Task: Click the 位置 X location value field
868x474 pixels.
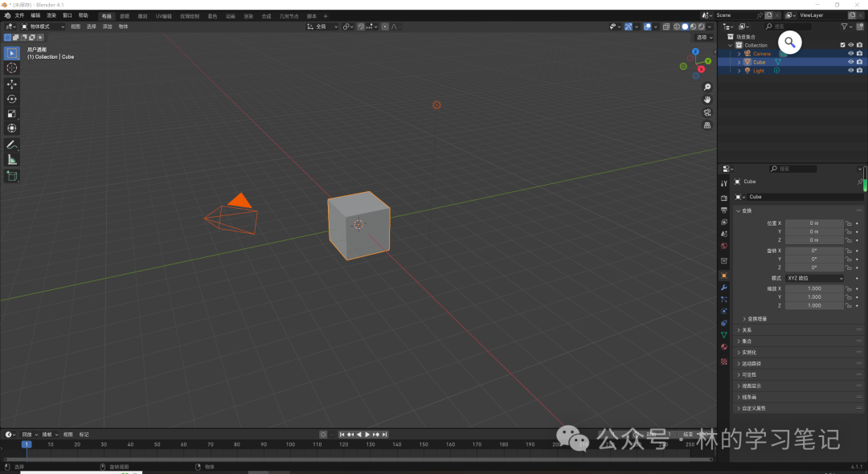Action: pos(814,223)
